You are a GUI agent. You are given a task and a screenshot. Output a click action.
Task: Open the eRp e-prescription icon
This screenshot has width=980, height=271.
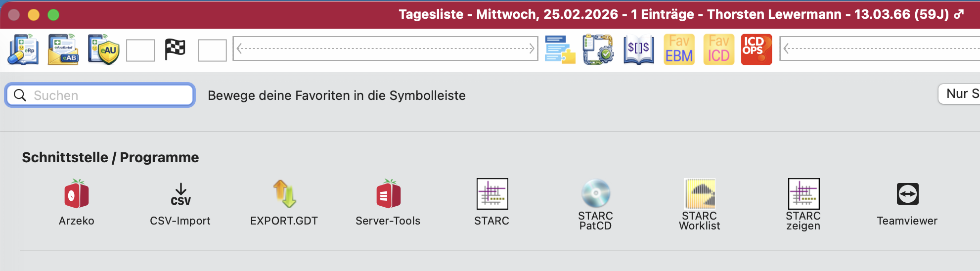(23, 49)
